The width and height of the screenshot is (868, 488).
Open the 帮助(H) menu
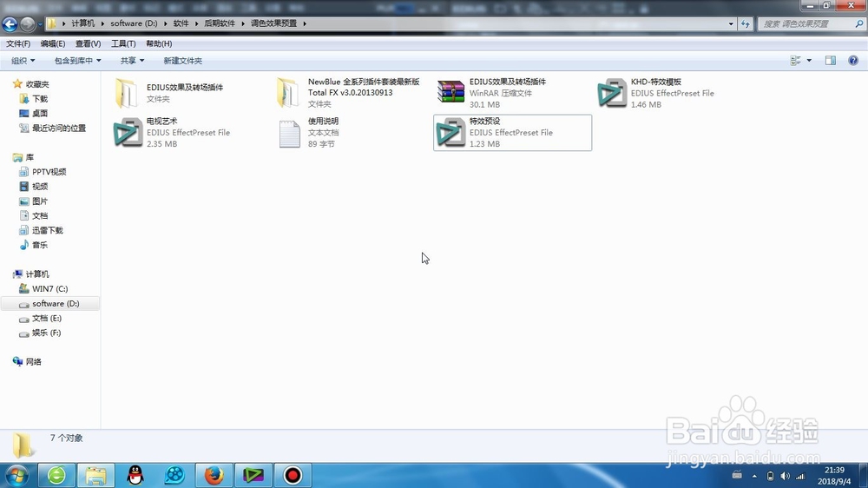(159, 43)
